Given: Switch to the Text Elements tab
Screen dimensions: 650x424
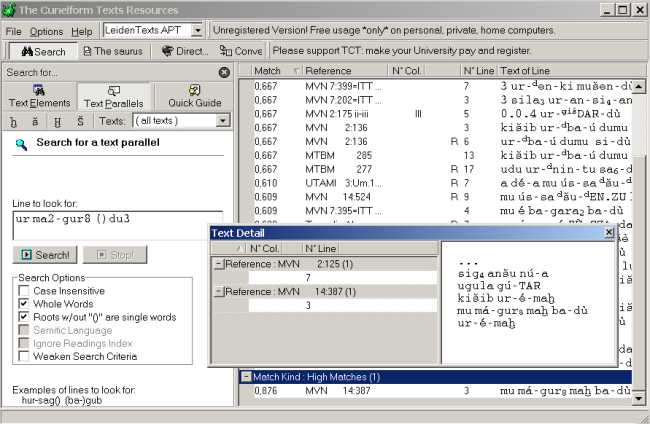Looking at the screenshot, I should click(x=40, y=96).
